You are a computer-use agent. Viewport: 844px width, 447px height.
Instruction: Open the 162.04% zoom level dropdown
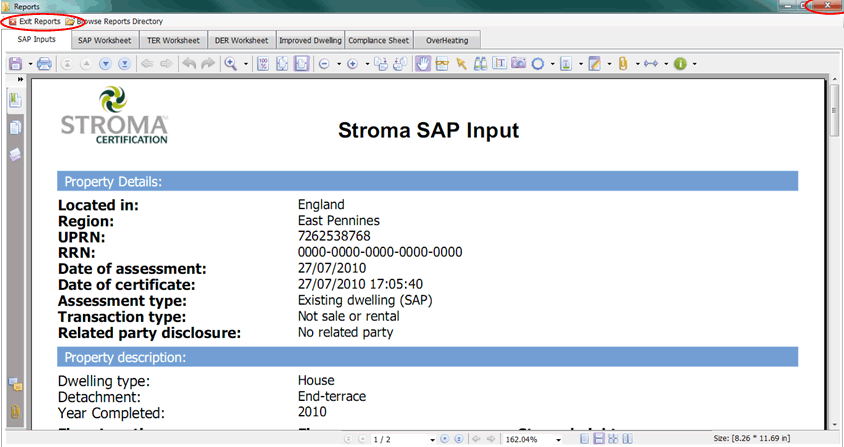coord(558,440)
